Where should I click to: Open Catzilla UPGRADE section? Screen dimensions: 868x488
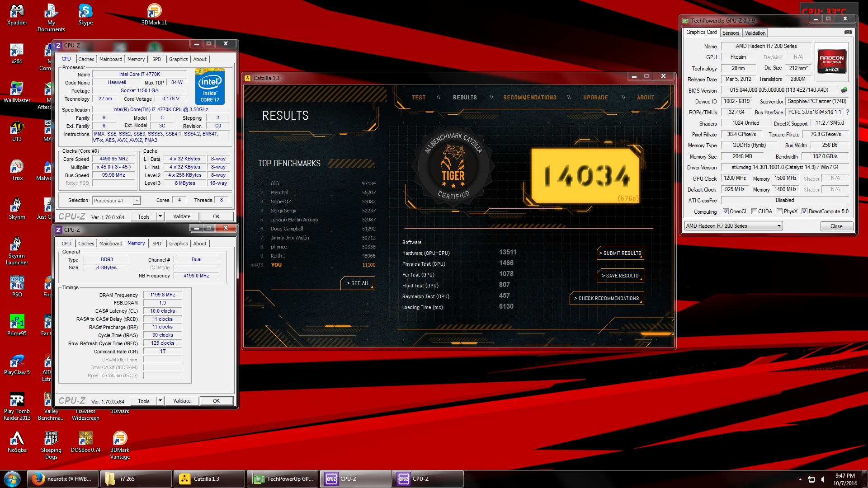(595, 98)
